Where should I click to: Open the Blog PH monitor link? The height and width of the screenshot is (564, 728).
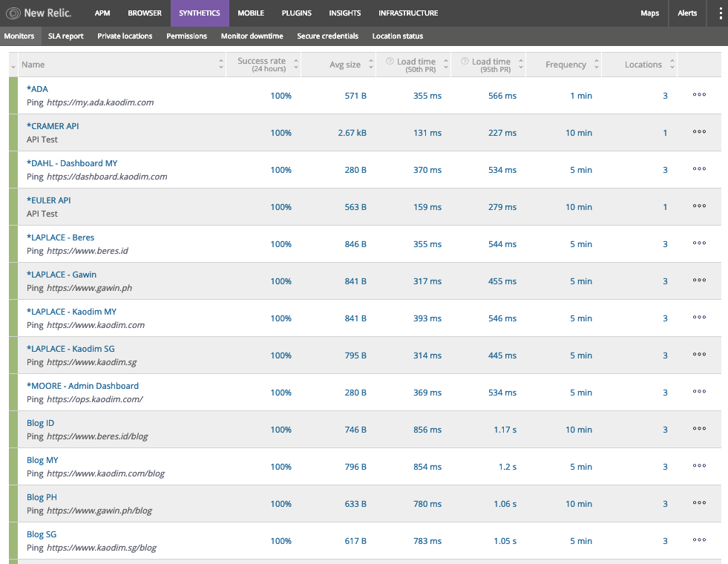coord(42,497)
